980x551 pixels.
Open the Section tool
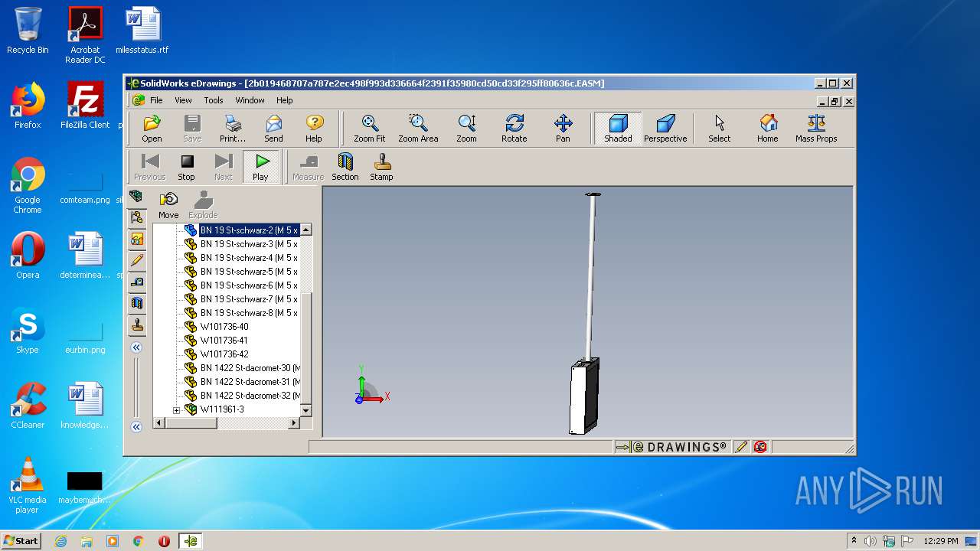345,166
